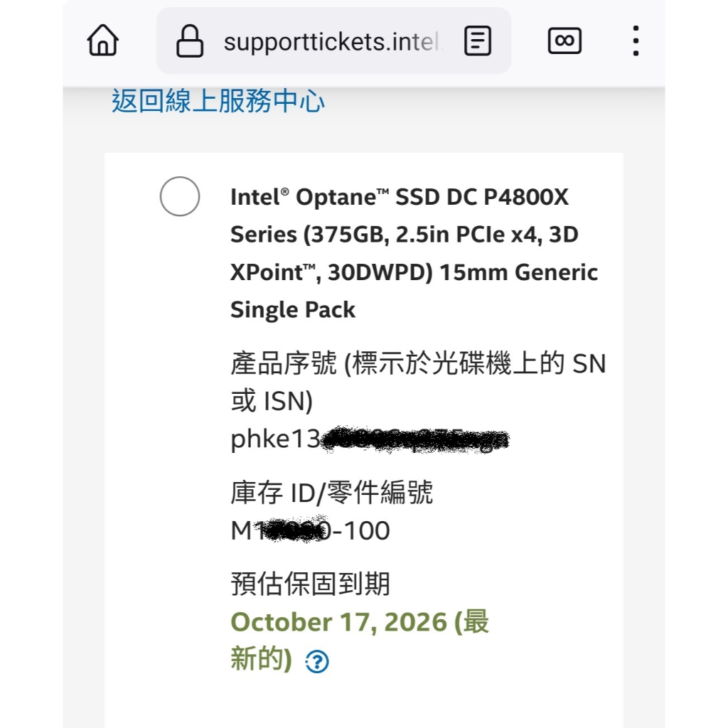
Task: Click the green 新的) status text
Action: click(x=260, y=659)
